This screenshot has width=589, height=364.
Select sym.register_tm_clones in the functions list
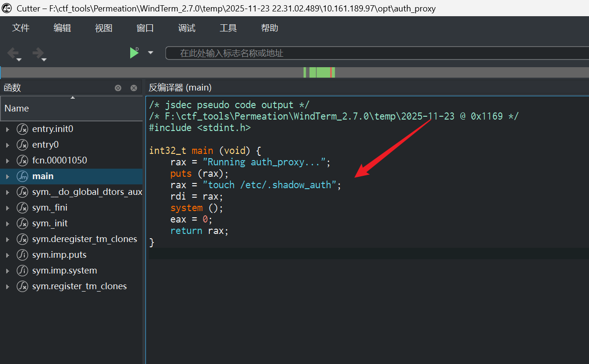pos(79,286)
